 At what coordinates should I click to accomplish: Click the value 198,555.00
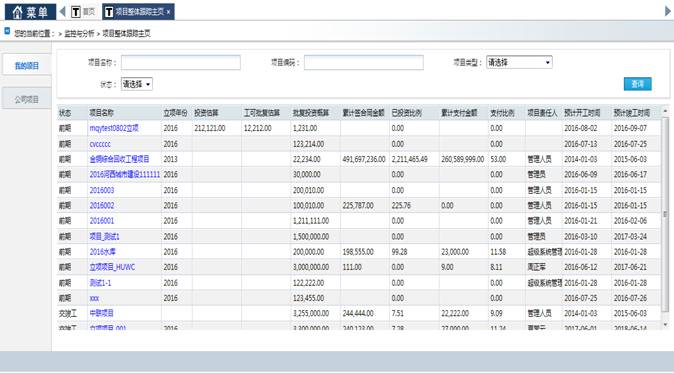point(358,252)
